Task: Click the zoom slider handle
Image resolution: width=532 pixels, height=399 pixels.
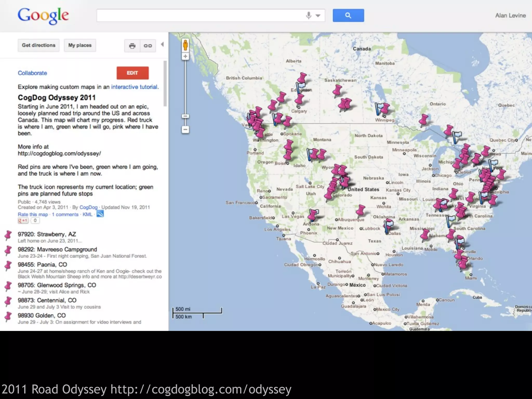Action: tap(185, 116)
